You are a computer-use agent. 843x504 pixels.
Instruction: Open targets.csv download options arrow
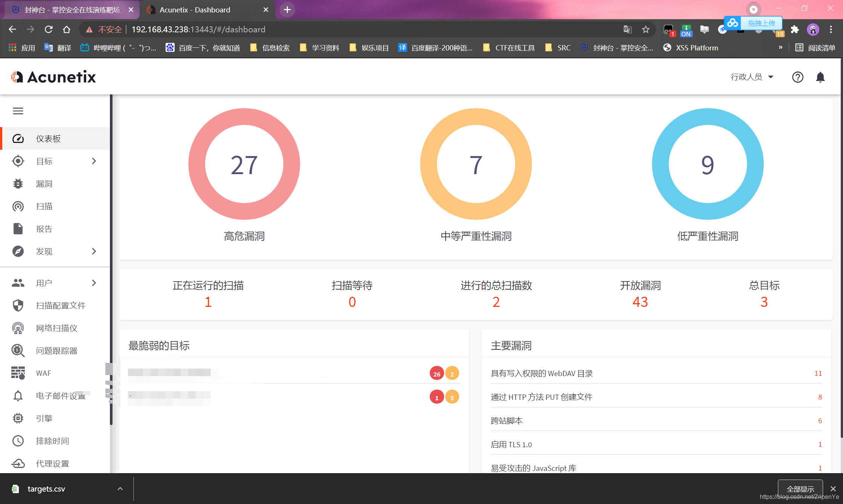coord(120,489)
